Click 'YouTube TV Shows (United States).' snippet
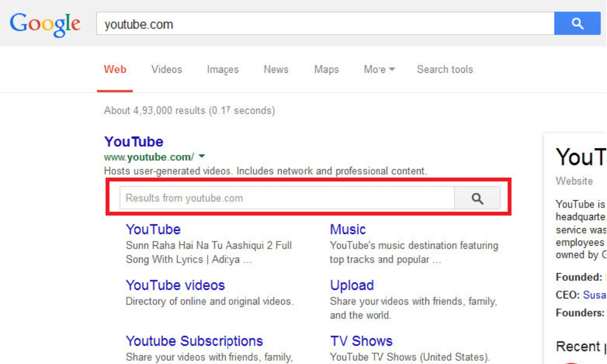Viewport: 607px width, 364px height. 410,357
